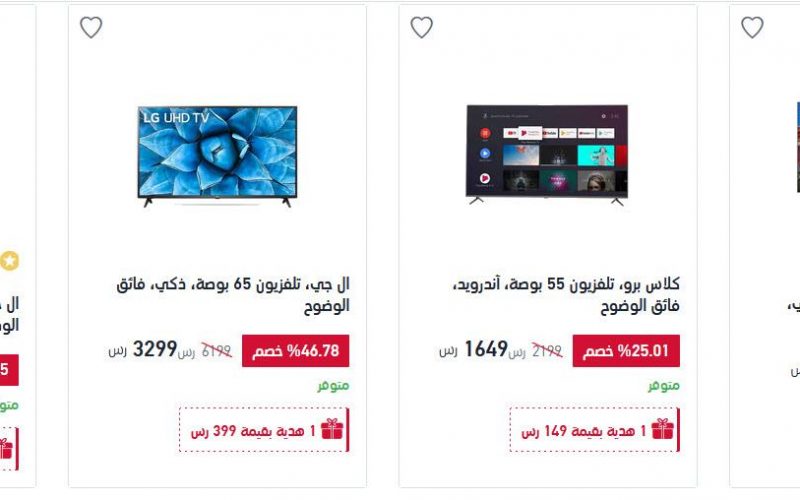
Task: Favorite the LG 65 inch TV with heart icon
Action: click(91, 27)
